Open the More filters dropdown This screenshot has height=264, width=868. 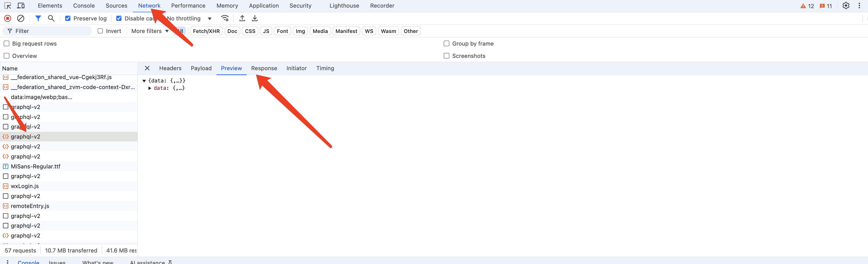point(150,31)
